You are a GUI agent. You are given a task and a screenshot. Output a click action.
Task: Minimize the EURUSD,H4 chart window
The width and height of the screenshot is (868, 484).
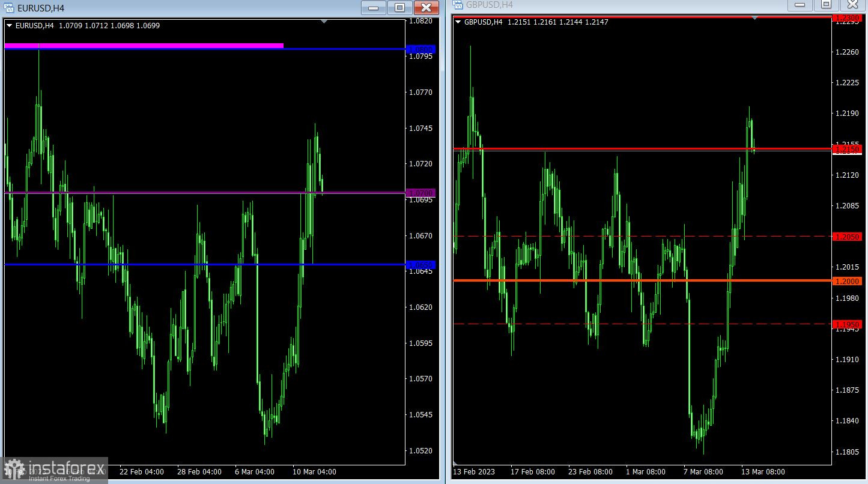coord(374,8)
